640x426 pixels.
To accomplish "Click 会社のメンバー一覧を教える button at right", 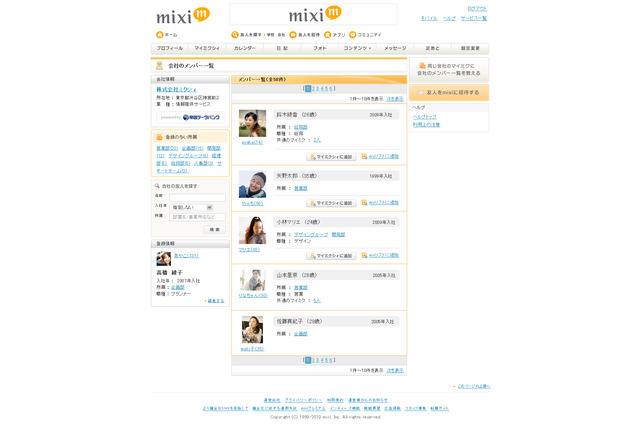I will pos(449,69).
